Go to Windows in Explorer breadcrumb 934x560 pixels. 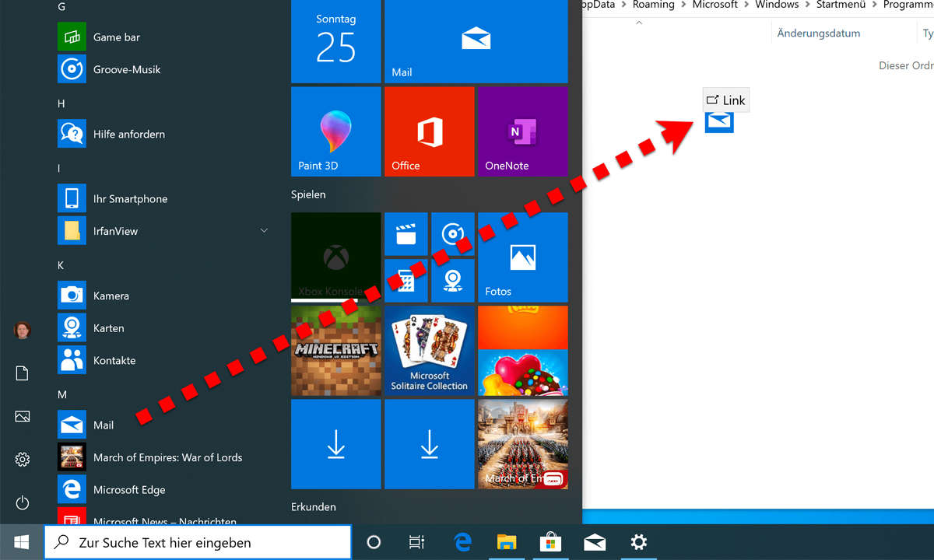click(777, 5)
